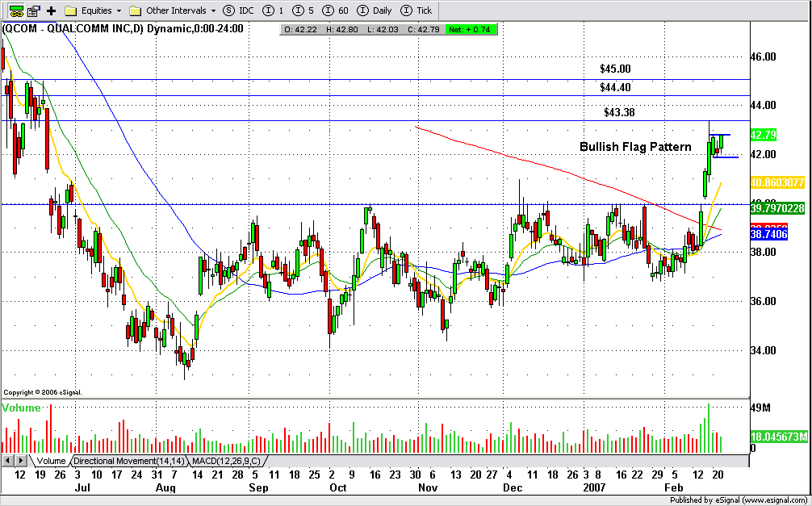Click the 34.00 price axis label
The width and height of the screenshot is (812, 506).
pos(764,350)
